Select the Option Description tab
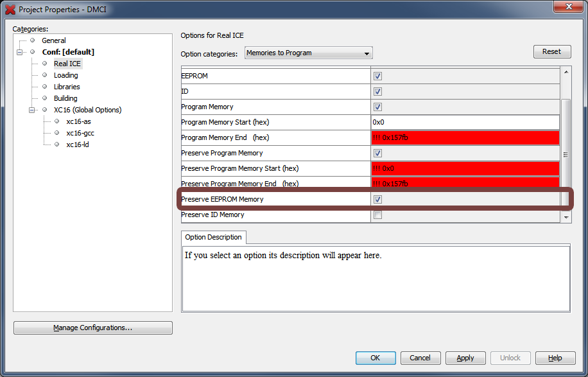This screenshot has height=377, width=588. coord(213,238)
